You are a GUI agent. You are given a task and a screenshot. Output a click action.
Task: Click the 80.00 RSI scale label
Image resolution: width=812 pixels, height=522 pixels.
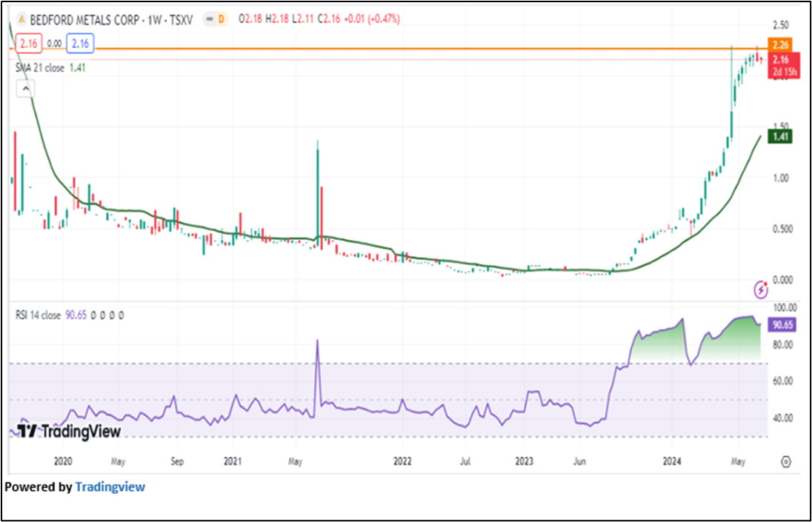coord(782,344)
